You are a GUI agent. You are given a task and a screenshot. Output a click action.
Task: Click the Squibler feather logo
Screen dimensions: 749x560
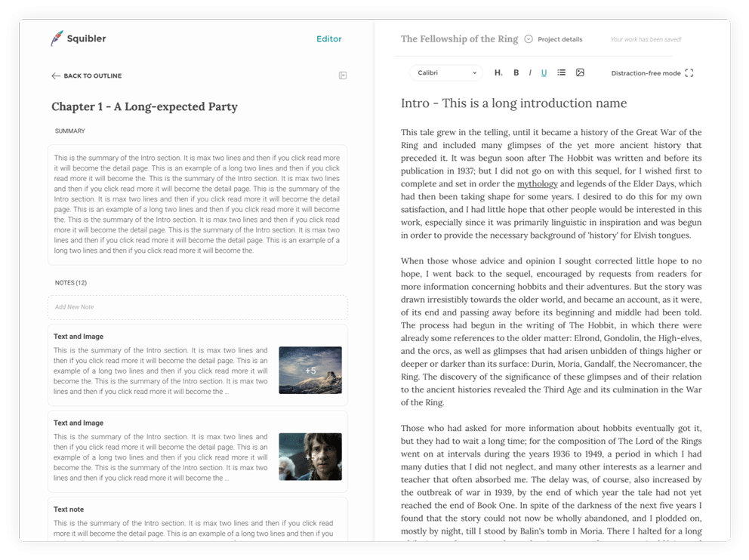pos(57,38)
